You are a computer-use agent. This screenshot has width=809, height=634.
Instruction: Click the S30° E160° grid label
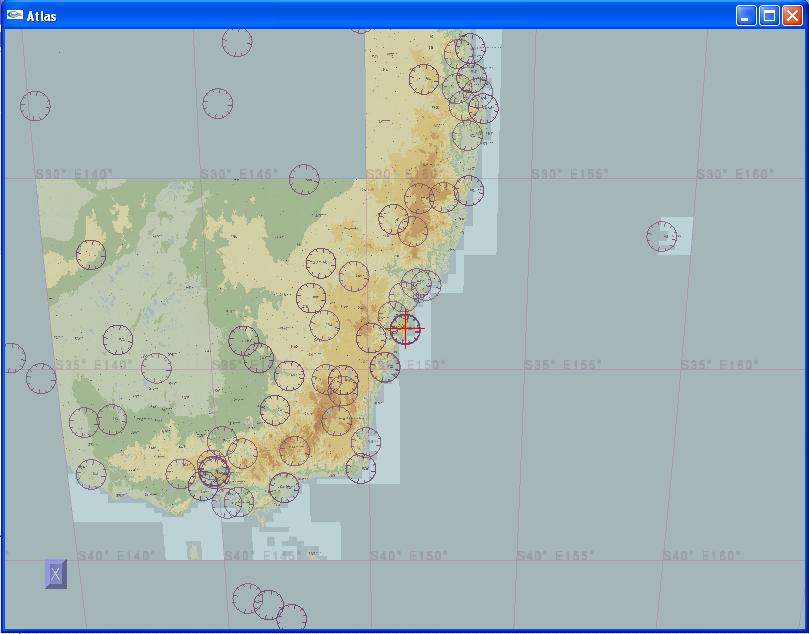point(735,174)
